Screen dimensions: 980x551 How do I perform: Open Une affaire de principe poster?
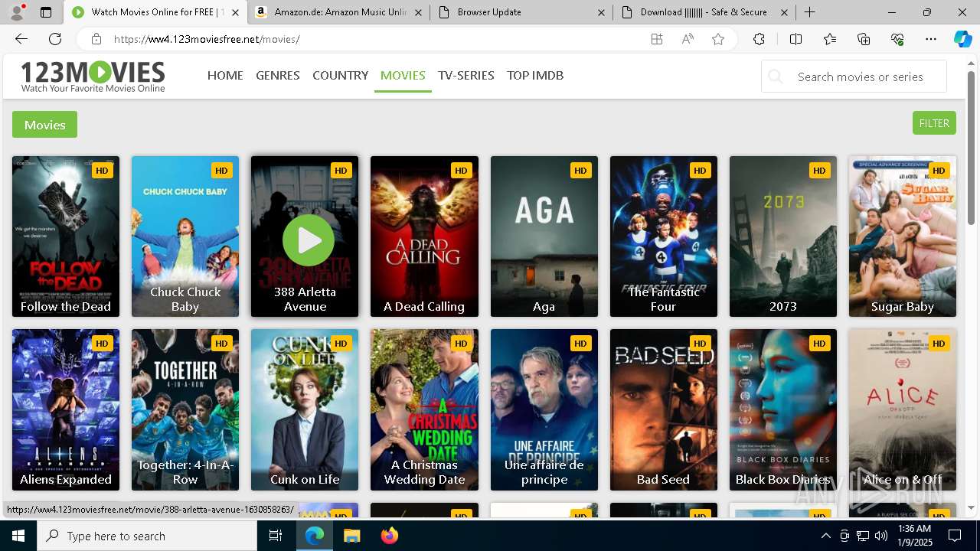(x=544, y=409)
